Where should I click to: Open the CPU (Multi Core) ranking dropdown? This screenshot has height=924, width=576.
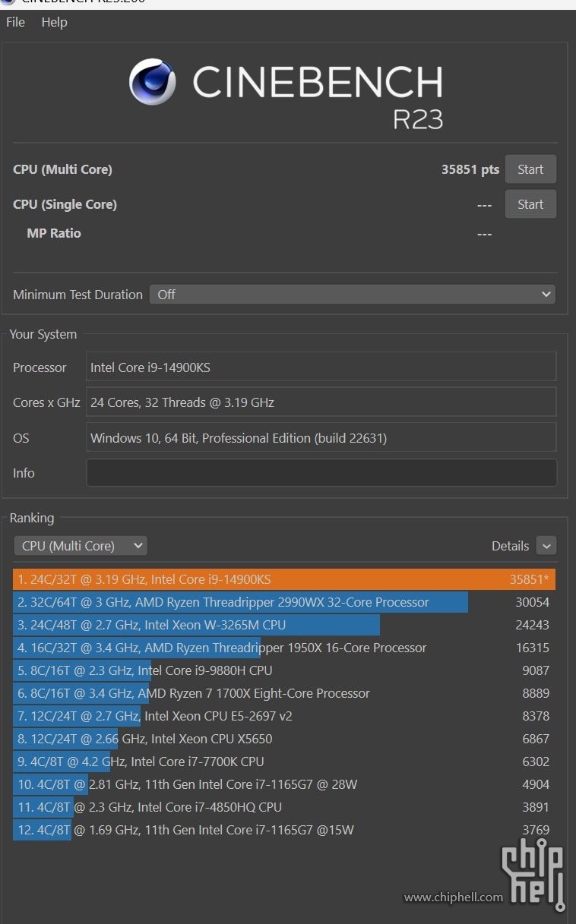click(x=81, y=545)
